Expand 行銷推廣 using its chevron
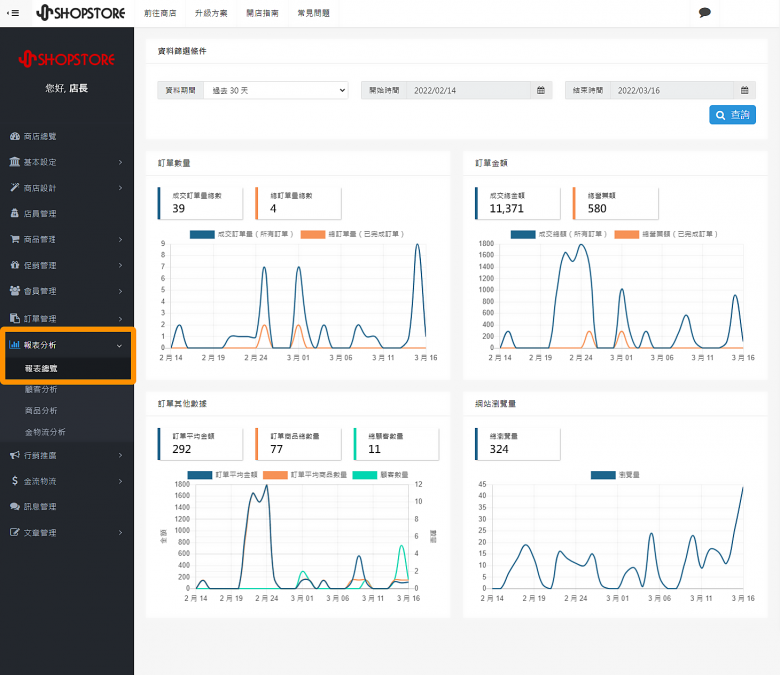Screen dimensions: 780x675 pyautogui.click(x=120, y=455)
